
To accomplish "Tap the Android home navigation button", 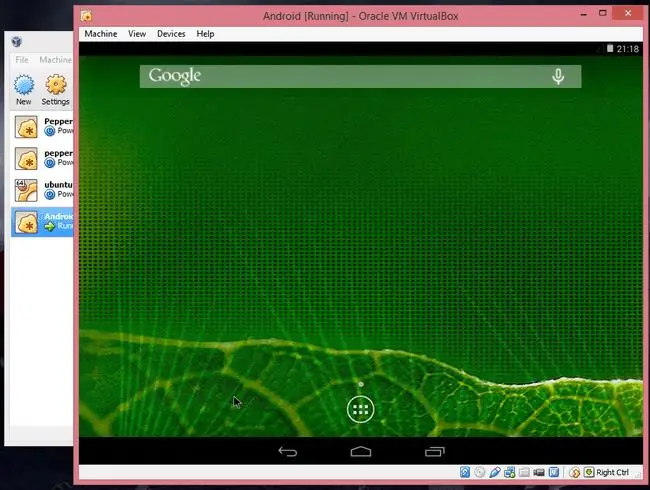I will [361, 451].
